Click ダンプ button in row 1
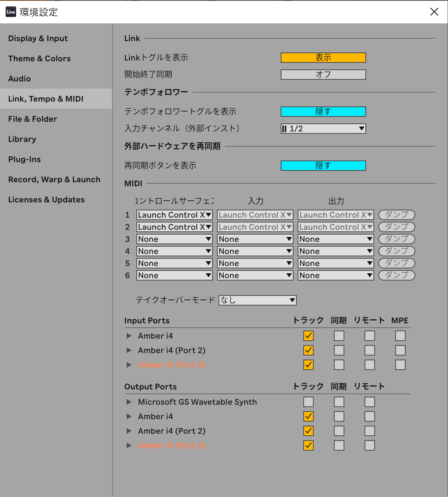 (397, 215)
